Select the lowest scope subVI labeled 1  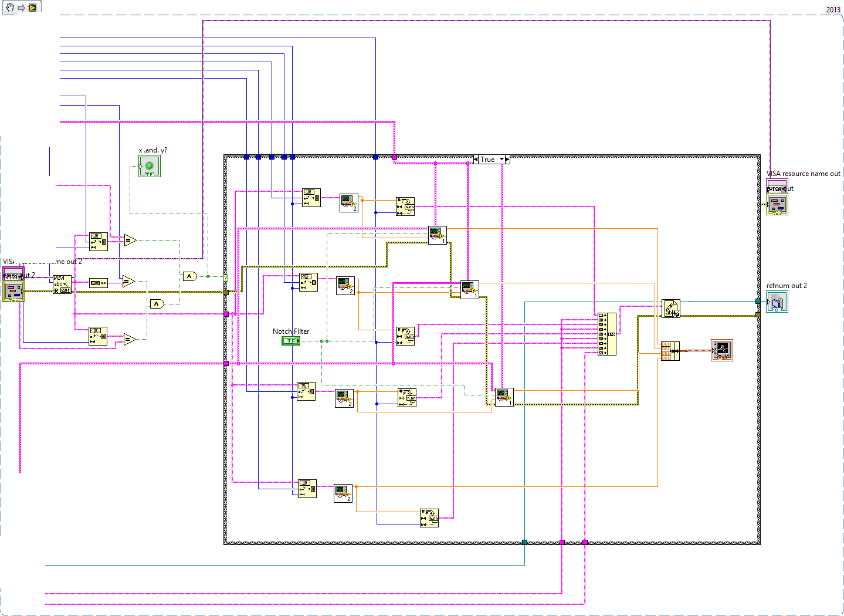click(x=504, y=397)
